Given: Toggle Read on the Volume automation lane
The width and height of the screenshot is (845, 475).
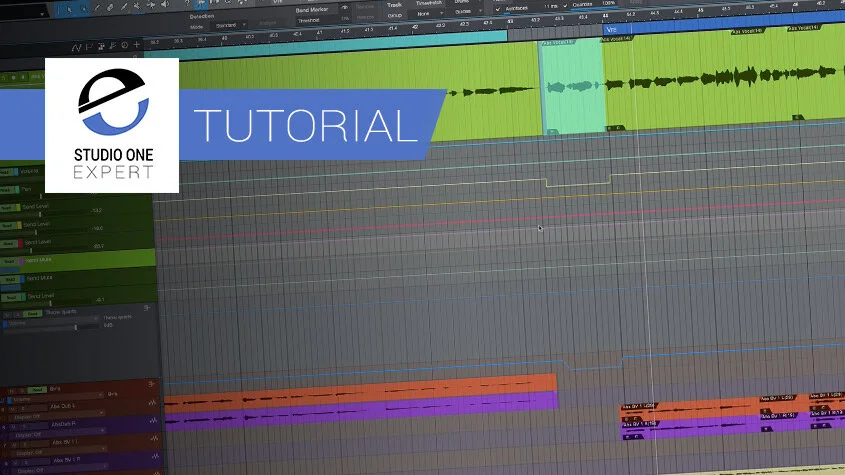Looking at the screenshot, I should (7, 171).
